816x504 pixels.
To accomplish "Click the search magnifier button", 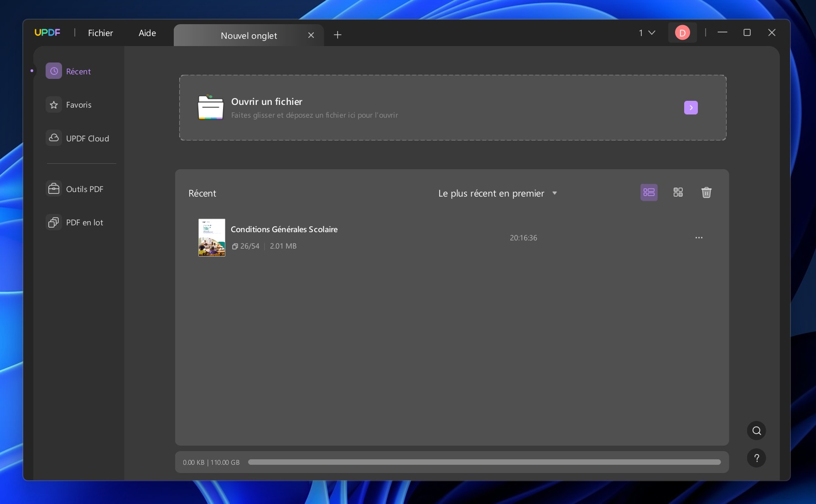I will pyautogui.click(x=756, y=431).
